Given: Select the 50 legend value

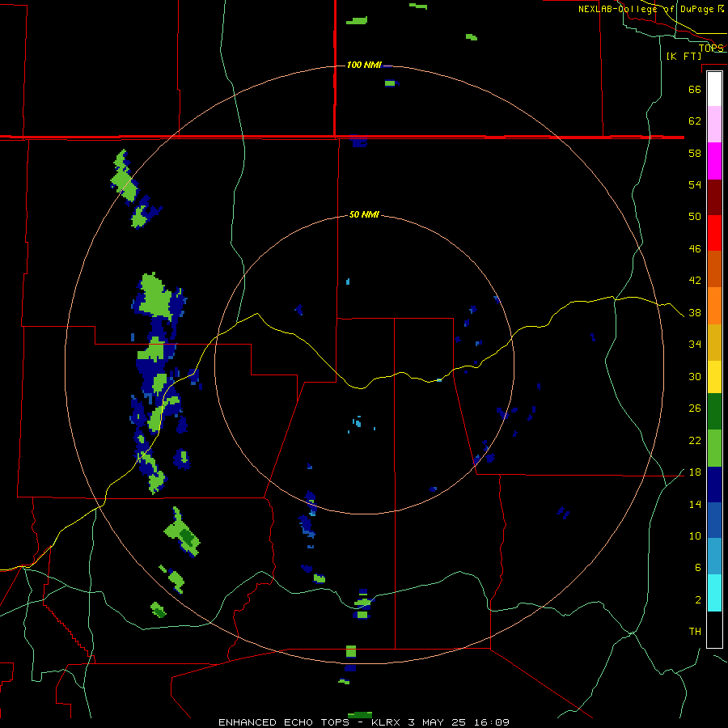Looking at the screenshot, I should coord(695,216).
